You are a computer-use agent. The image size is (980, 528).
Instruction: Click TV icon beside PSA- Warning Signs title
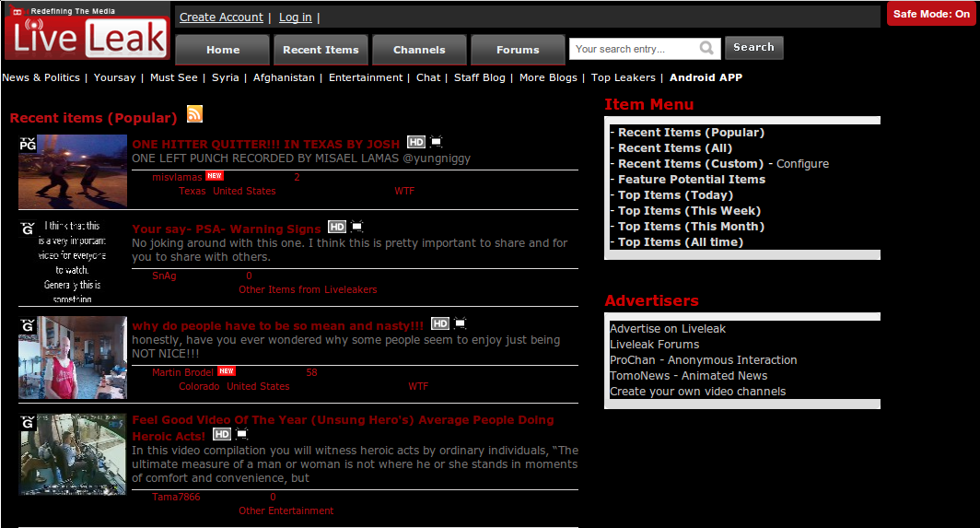pyautogui.click(x=356, y=227)
